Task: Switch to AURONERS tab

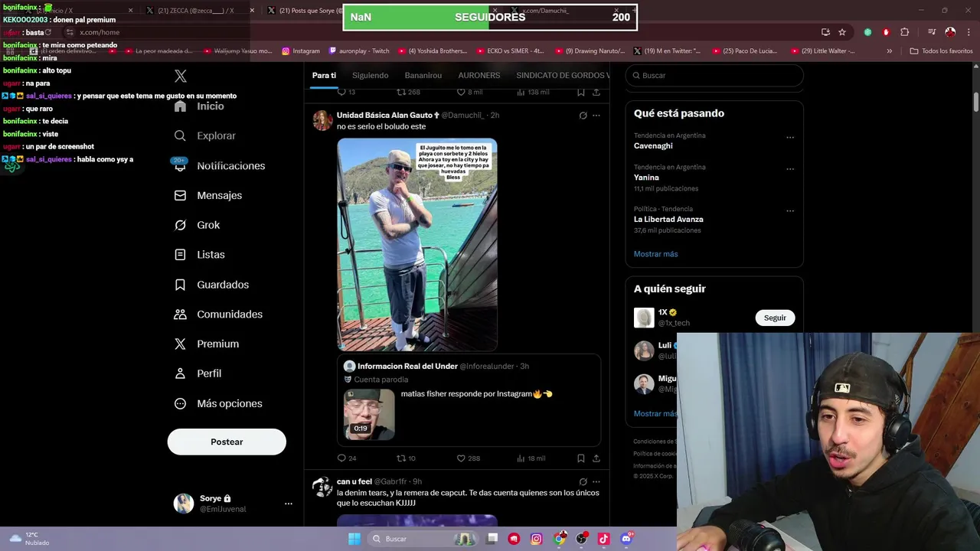Action: click(x=479, y=75)
